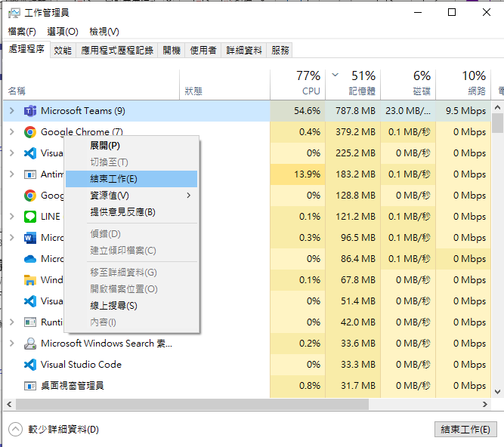Click the 桌面視窗管理員 process icon
Viewport: 504px width, 447px height.
click(x=30, y=386)
